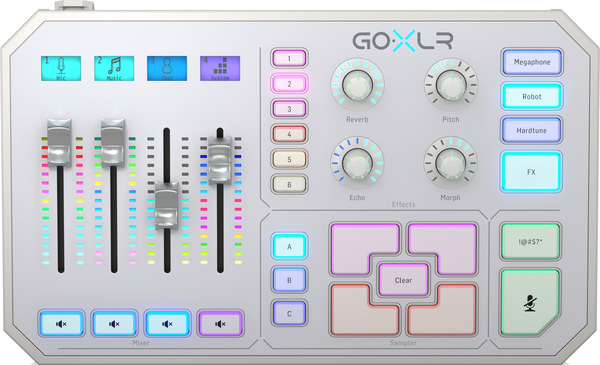Toggle the Robot voice effect
The height and width of the screenshot is (365, 600).
pyautogui.click(x=532, y=96)
